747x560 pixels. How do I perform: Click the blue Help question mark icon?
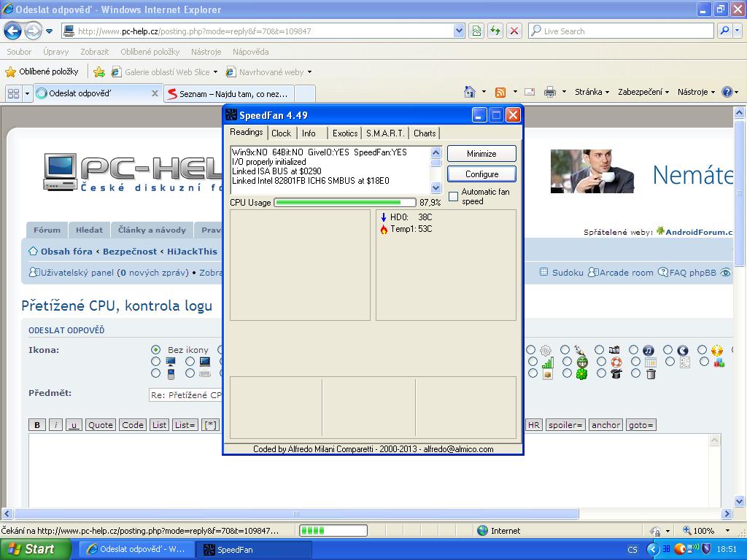[x=727, y=92]
